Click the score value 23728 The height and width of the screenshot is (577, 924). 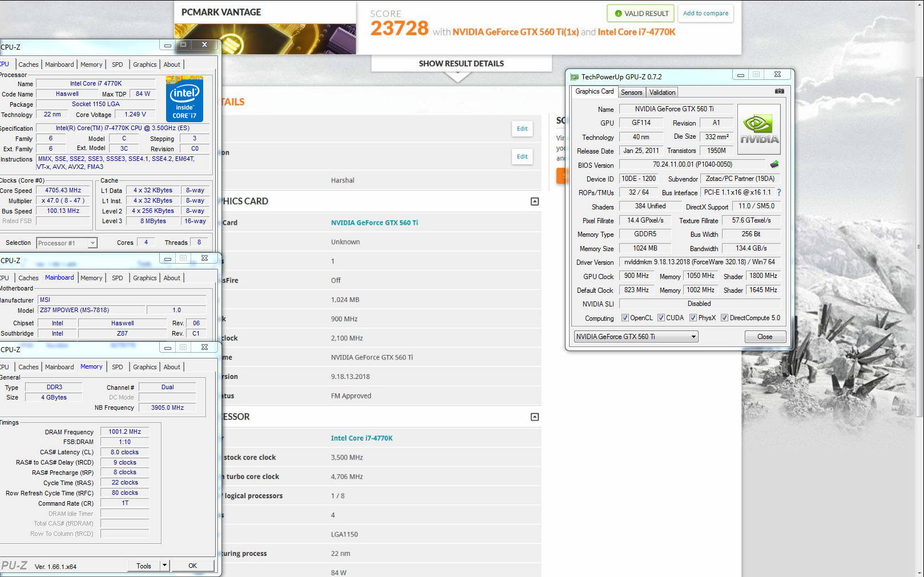(400, 28)
